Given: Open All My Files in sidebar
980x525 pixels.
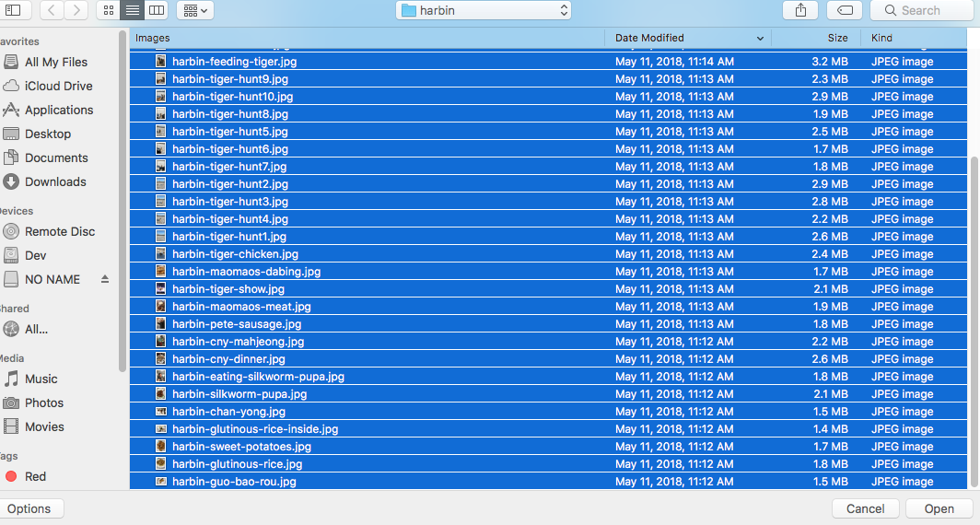Looking at the screenshot, I should (x=55, y=62).
